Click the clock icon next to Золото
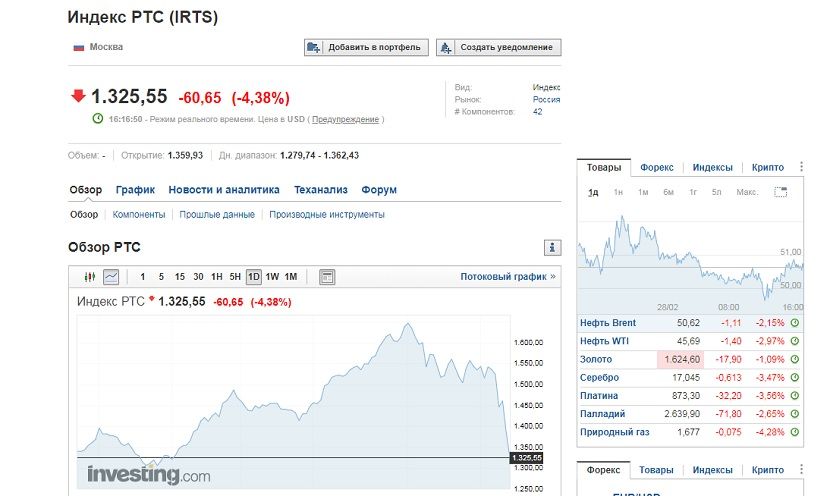This screenshot has height=496, width=830. pyautogui.click(x=795, y=359)
